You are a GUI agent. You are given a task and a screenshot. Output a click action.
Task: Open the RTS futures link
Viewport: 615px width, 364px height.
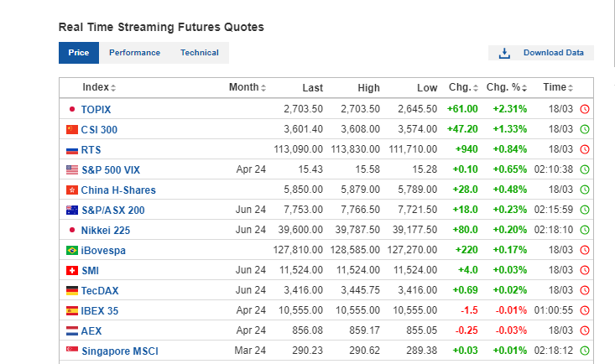(x=91, y=150)
